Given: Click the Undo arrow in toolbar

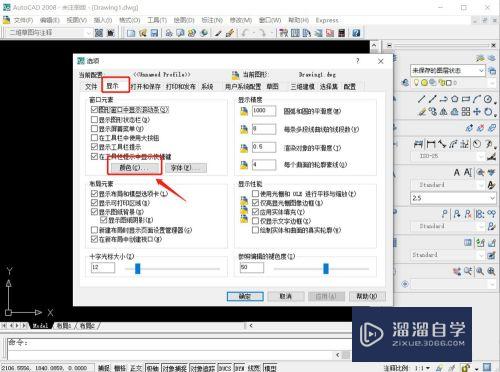Looking at the screenshot, I should click(246, 33).
